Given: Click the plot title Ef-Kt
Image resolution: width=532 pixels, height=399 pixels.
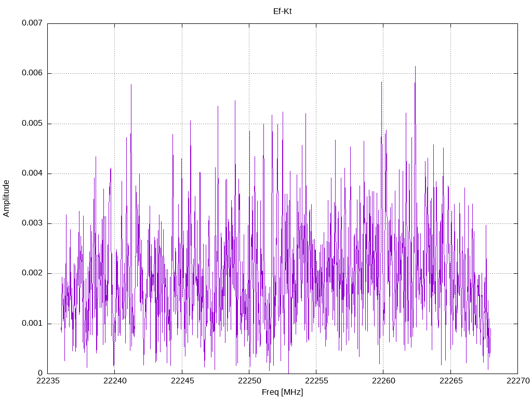Looking at the screenshot, I should coord(282,11).
